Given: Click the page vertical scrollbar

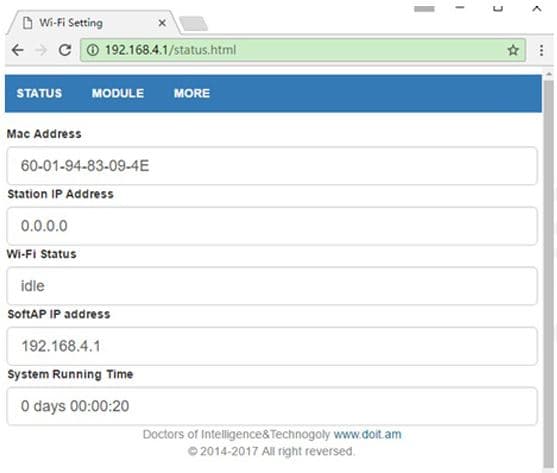Looking at the screenshot, I should tap(549, 273).
